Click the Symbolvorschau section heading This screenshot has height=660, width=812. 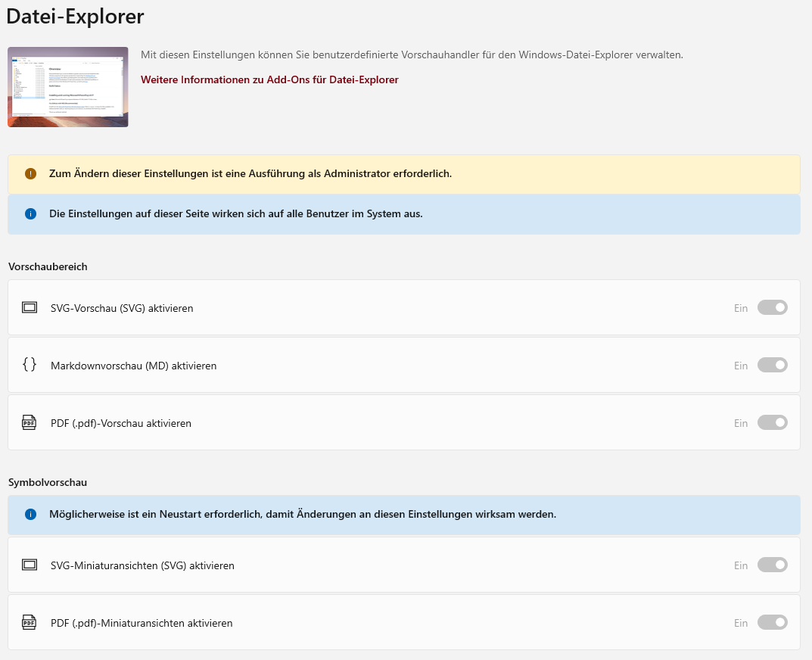point(48,482)
